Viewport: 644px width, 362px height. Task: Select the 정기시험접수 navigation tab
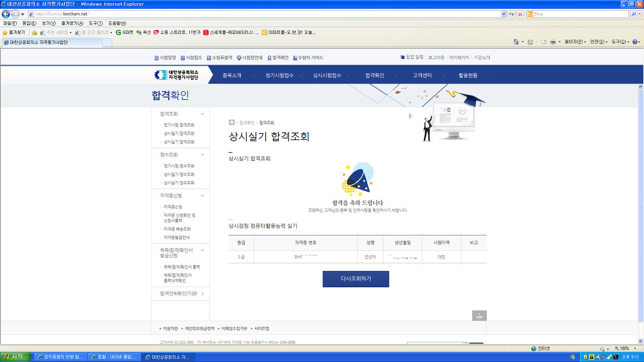coord(279,75)
